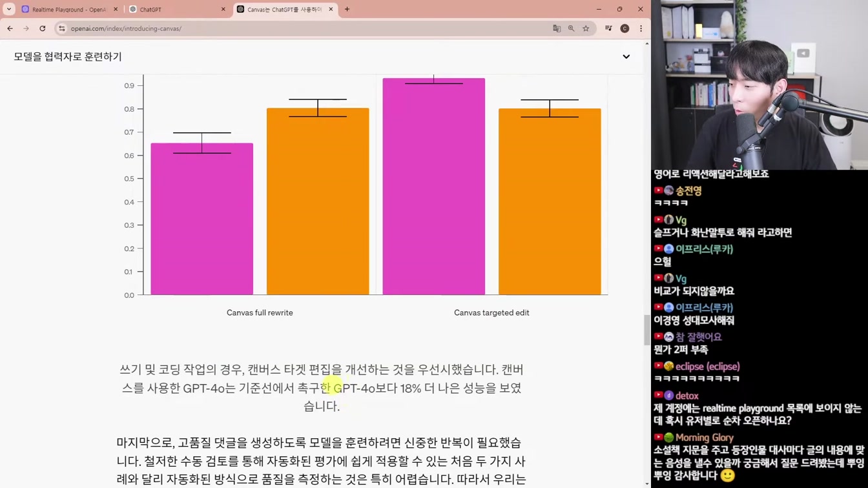Focus the openai.com address bar

304,28
